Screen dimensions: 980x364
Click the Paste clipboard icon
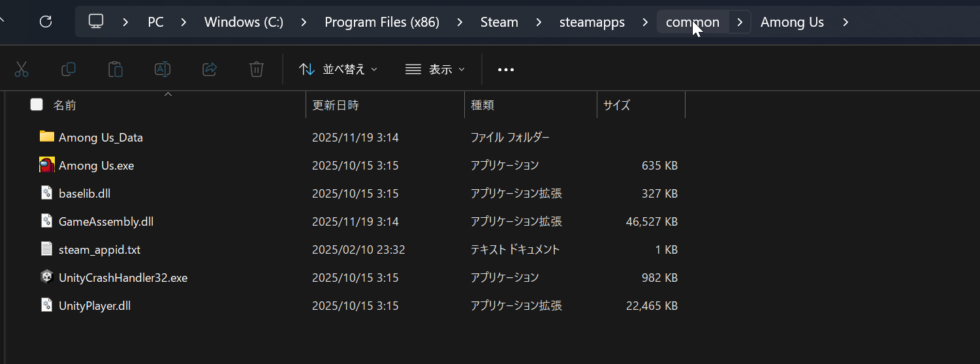coord(116,69)
